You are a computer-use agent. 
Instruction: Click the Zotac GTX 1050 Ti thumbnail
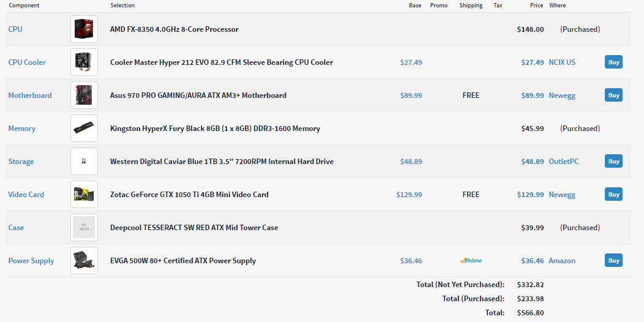[84, 194]
